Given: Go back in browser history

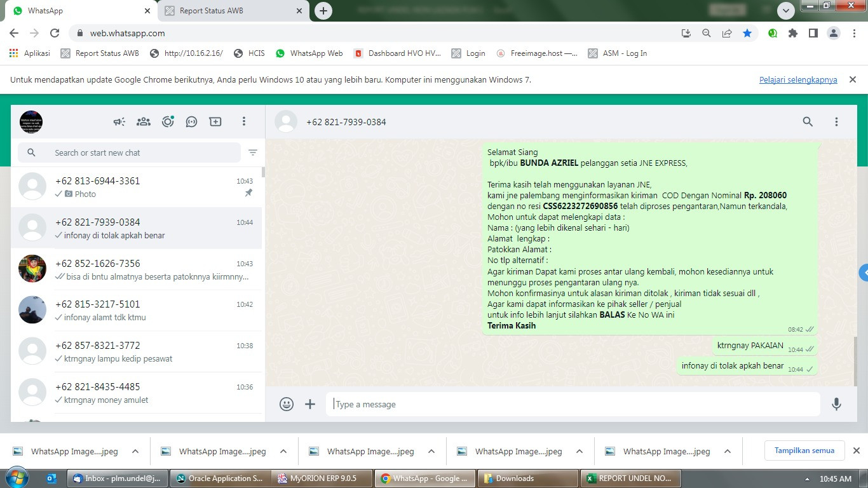Looking at the screenshot, I should click(14, 33).
